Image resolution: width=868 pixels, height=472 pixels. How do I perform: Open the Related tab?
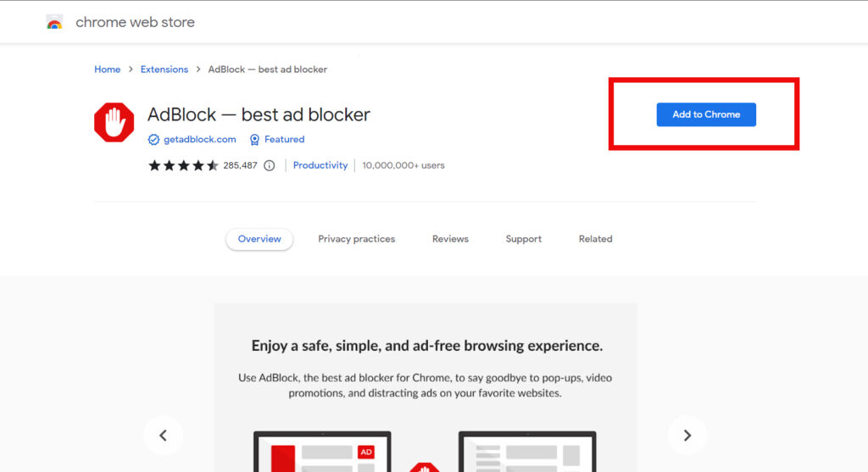[596, 239]
